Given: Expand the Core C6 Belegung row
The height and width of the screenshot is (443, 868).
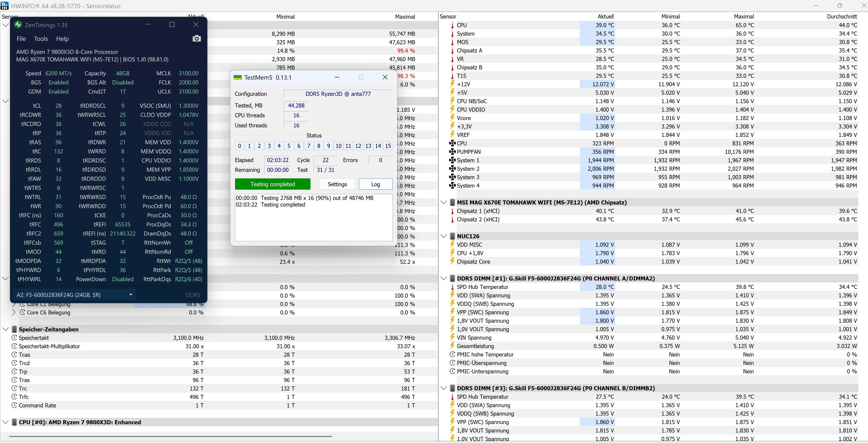Looking at the screenshot, I should [x=13, y=313].
